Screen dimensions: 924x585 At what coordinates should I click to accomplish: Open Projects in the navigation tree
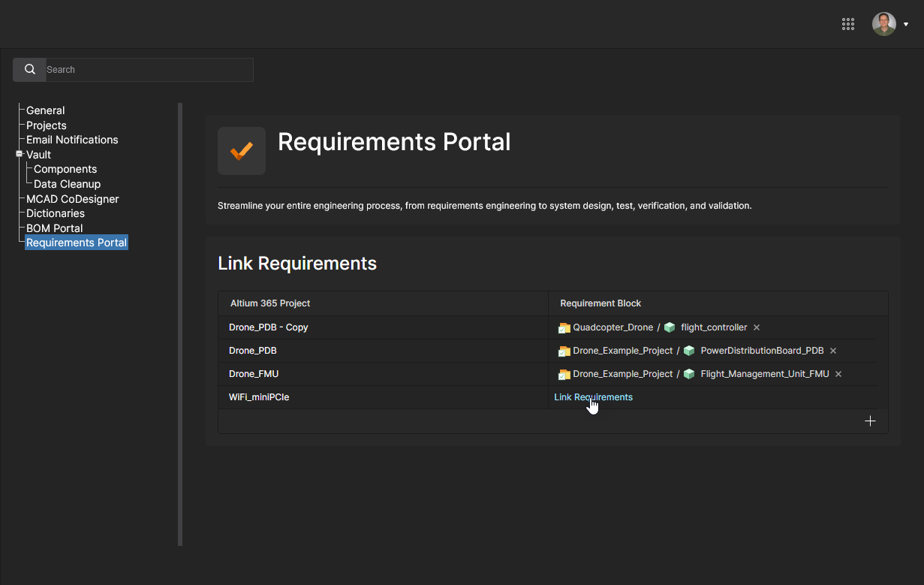tap(47, 125)
